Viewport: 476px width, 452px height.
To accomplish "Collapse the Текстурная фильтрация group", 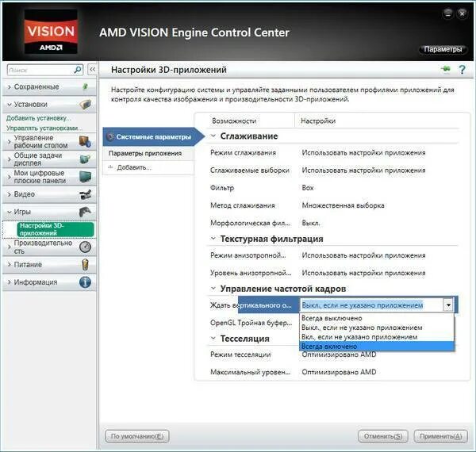I will pos(213,239).
